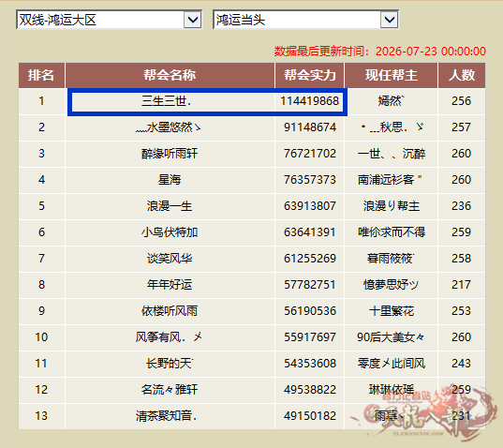
Task: Open the 鸿运当头 server dropdown
Action: click(305, 20)
